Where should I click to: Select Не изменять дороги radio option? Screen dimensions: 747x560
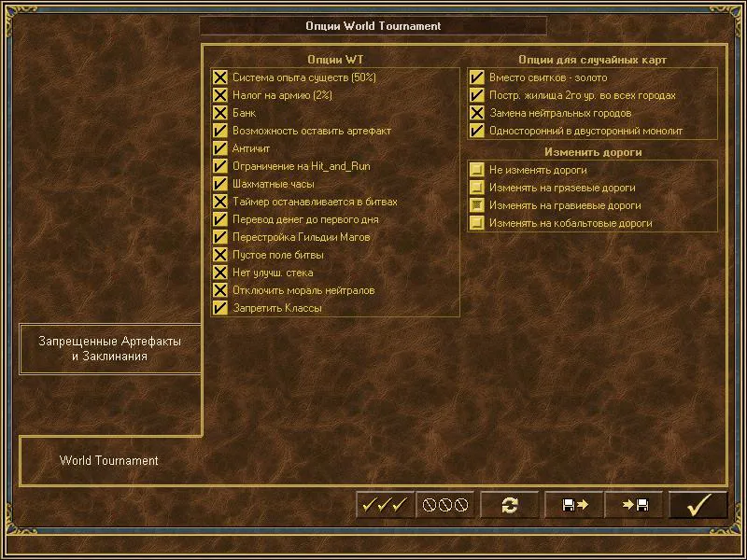point(477,170)
